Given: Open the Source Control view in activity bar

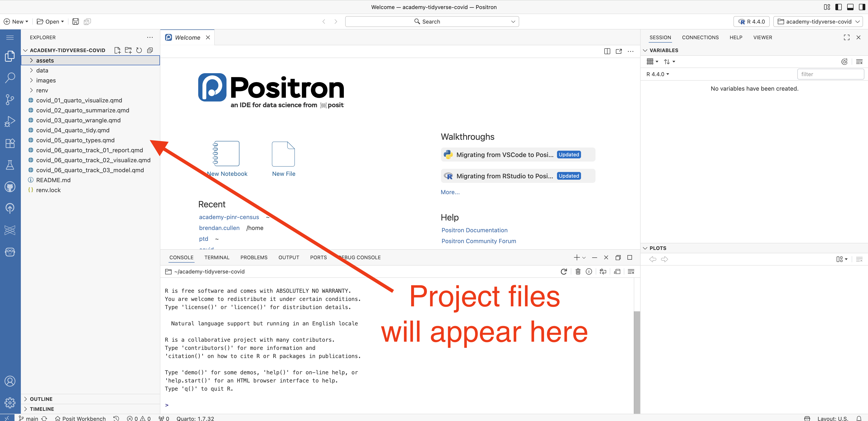Looking at the screenshot, I should pos(10,99).
